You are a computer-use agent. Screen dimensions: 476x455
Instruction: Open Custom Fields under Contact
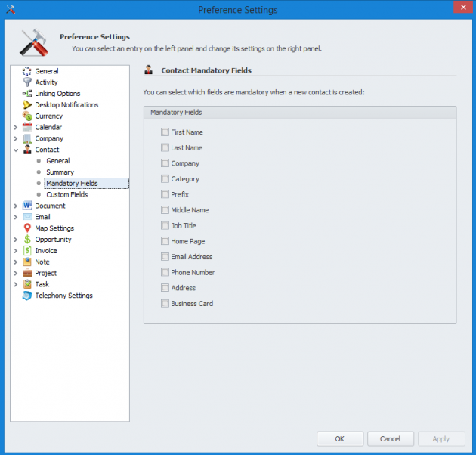pos(67,194)
